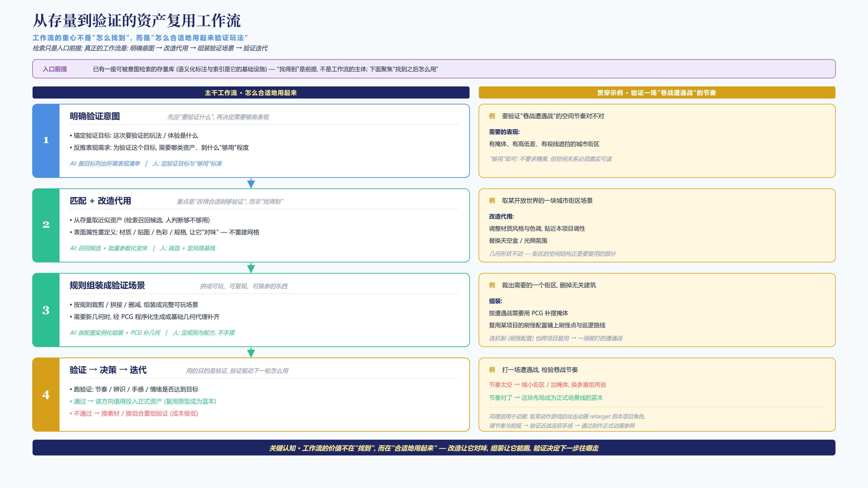The height and width of the screenshot is (488, 868).
Task: Click the example 要验证巷战遭遇战的空间节奏对不对
Action: (553, 116)
